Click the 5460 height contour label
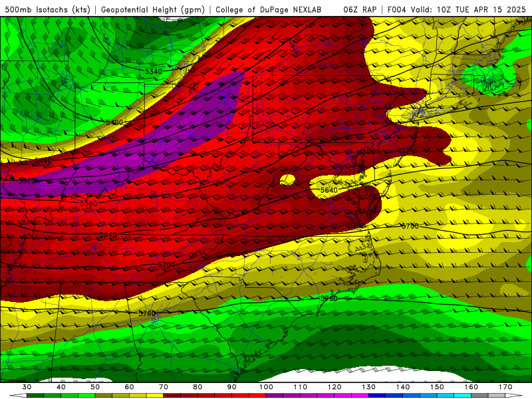Image resolution: width=532 pixels, height=399 pixels. click(43, 160)
